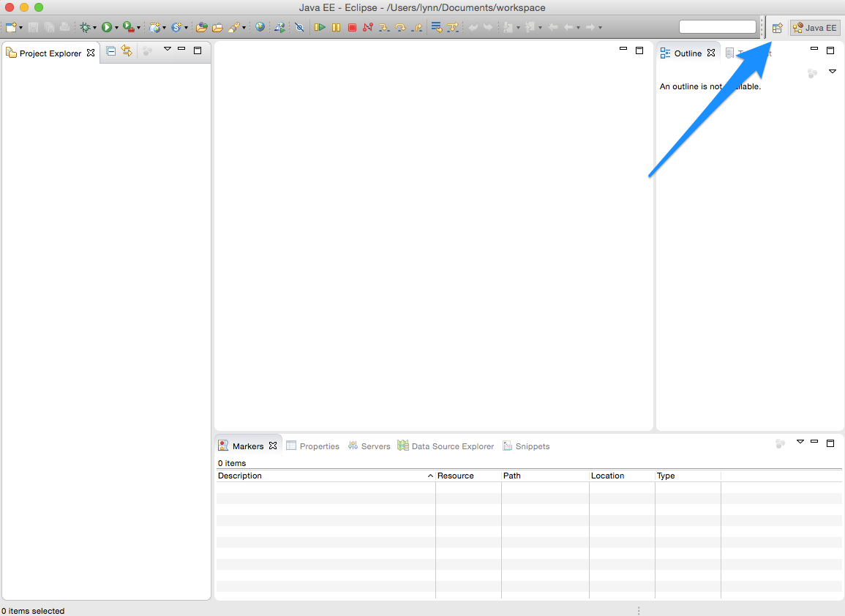Viewport: 845px width, 616px height.
Task: Open the Search dropdown arrow
Action: pyautogui.click(x=244, y=28)
